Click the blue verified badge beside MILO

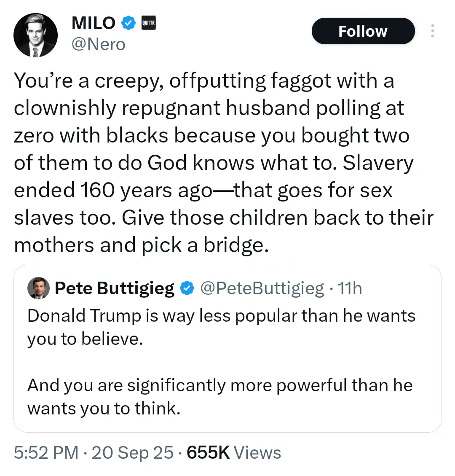(x=128, y=23)
